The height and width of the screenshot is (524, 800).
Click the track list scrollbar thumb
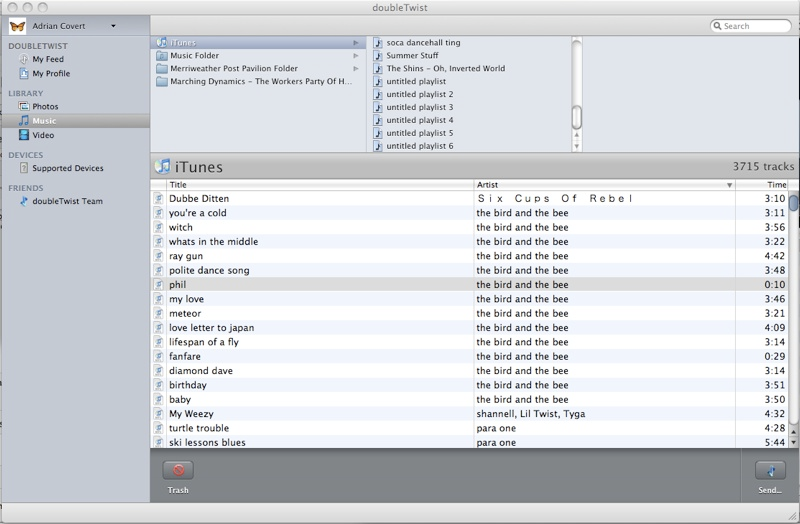(x=793, y=202)
